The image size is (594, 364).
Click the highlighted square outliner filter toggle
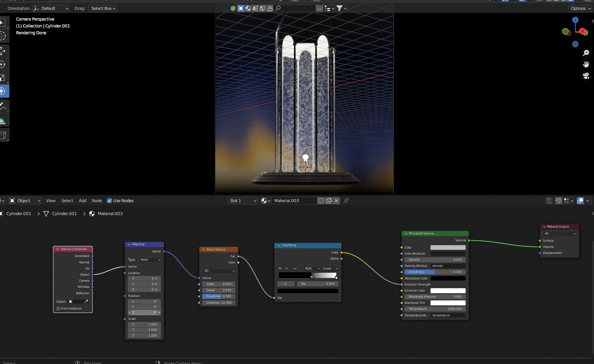241,8
